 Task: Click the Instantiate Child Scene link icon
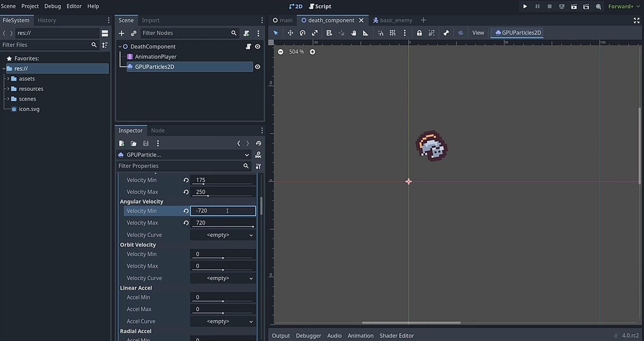point(134,33)
